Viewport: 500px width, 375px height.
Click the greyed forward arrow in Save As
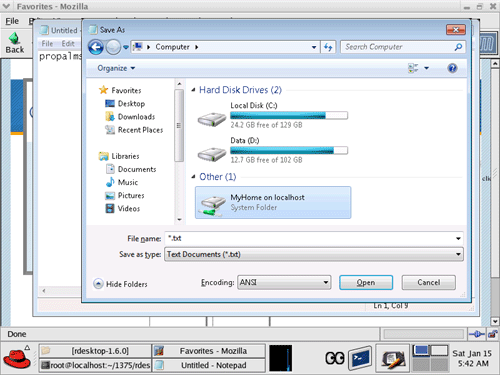113,47
